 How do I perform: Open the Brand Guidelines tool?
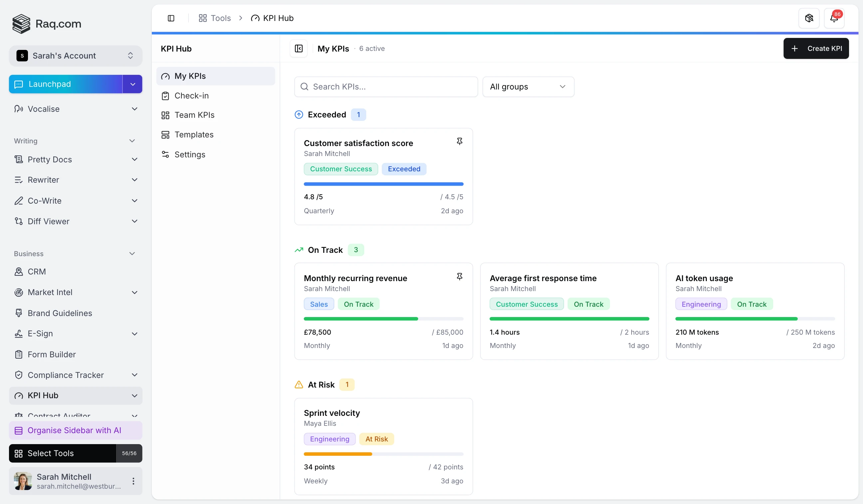(60, 313)
